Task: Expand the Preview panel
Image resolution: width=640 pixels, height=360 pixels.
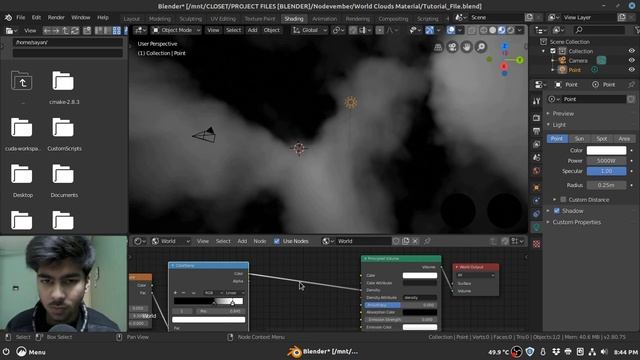Action: 563,113
